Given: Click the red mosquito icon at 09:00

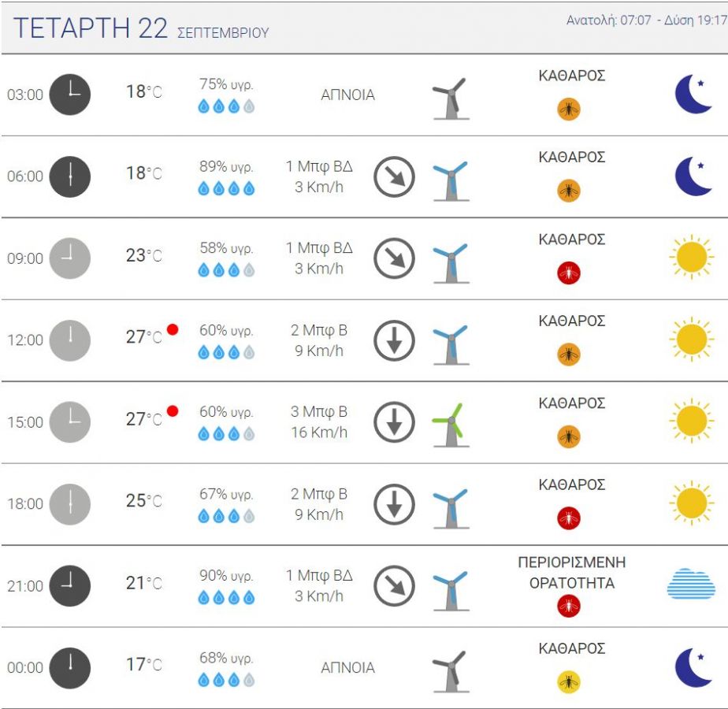Looking at the screenshot, I should pyautogui.click(x=569, y=273).
